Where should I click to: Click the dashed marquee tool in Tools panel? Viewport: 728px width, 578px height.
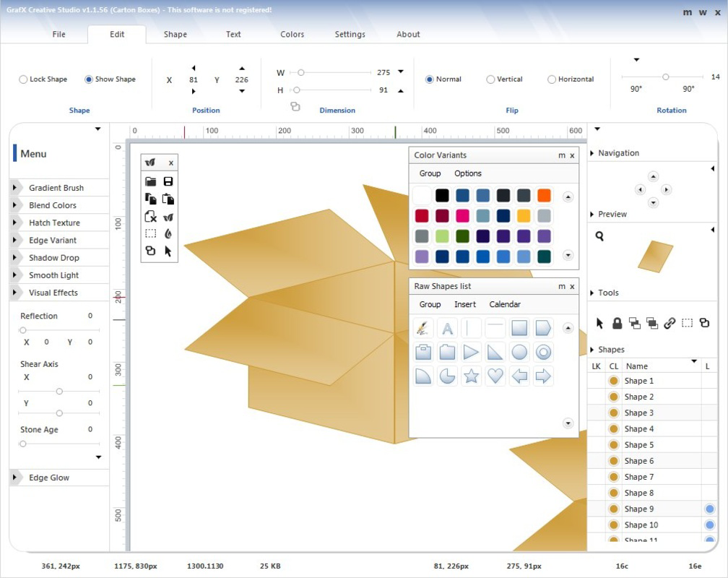687,323
